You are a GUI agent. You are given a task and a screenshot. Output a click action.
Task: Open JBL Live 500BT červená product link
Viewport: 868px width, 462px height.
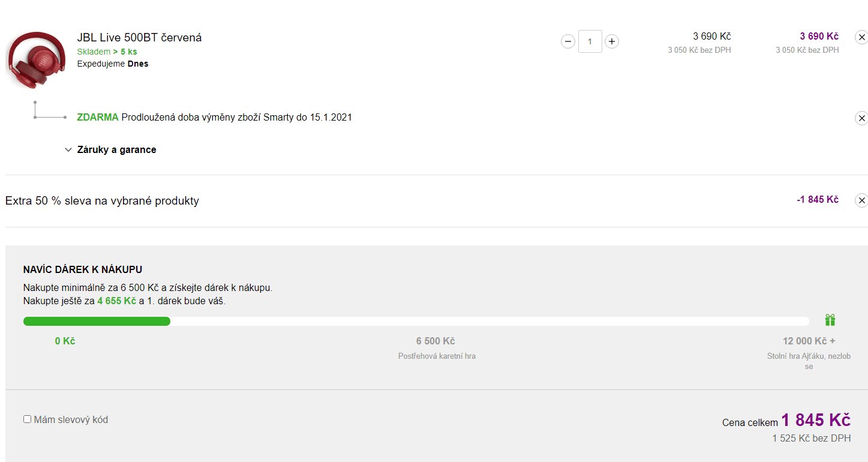(139, 37)
